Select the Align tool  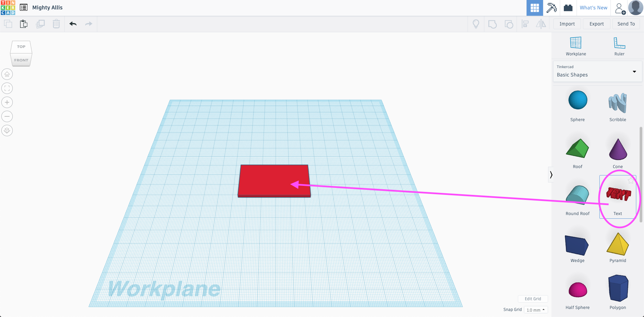525,24
